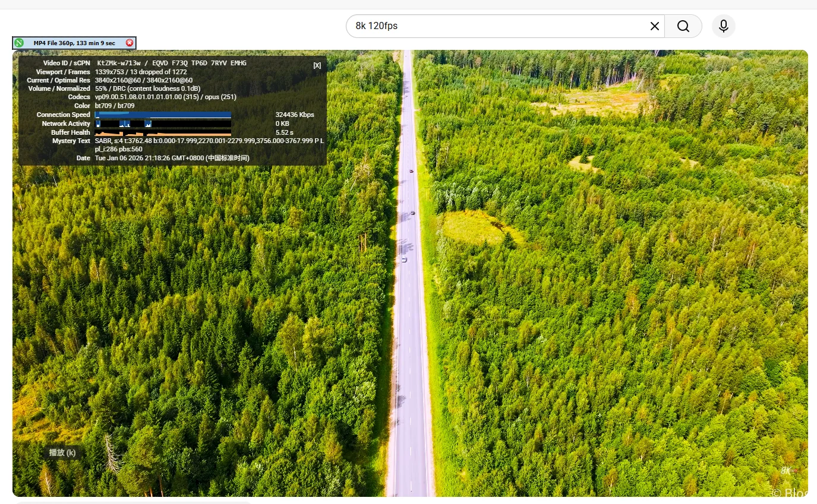Image resolution: width=817 pixels, height=504 pixels.
Task: Click the Network Activity graph
Action: coord(163,123)
